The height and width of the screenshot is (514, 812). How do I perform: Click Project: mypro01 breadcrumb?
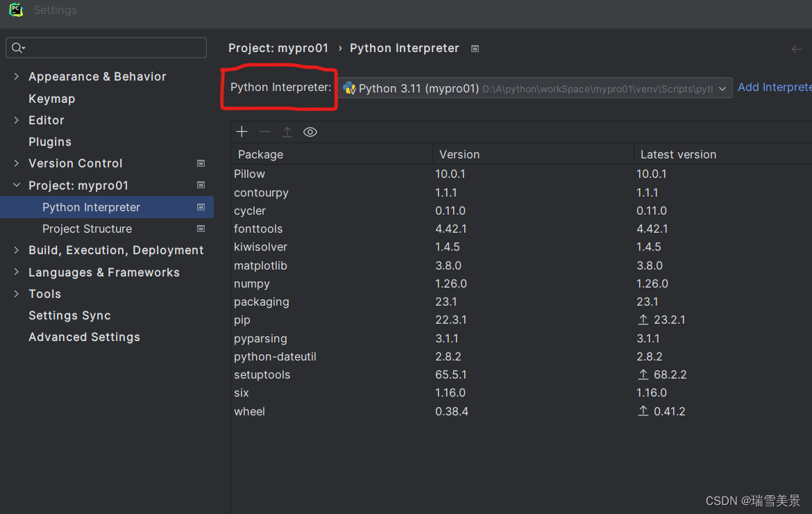pos(278,48)
